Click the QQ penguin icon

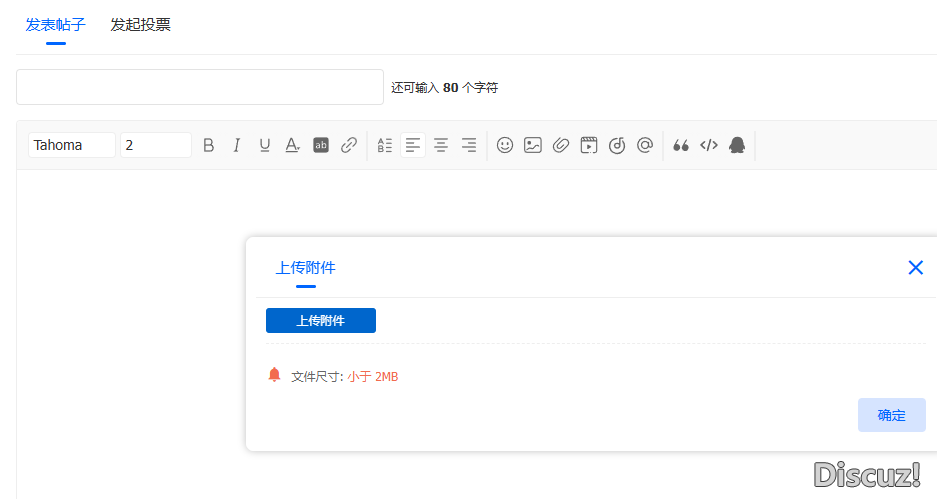coord(737,145)
